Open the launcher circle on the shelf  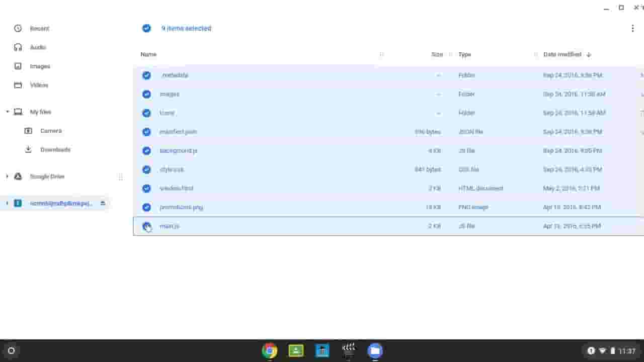[11, 351]
